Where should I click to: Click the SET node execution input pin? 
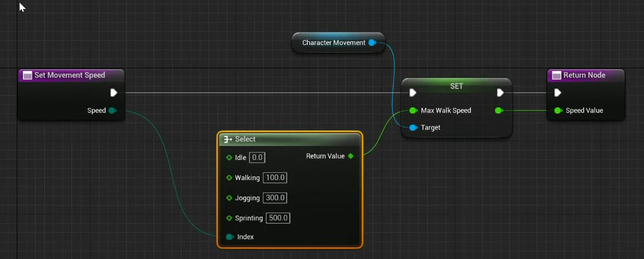click(x=413, y=93)
